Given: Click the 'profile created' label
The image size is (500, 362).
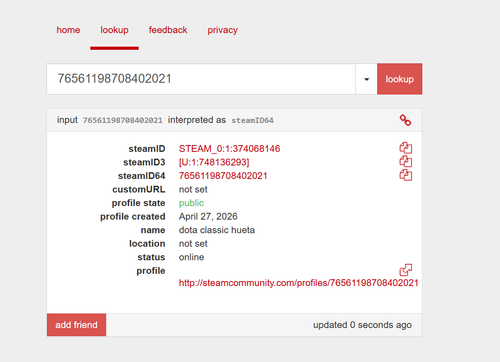Looking at the screenshot, I should pyautogui.click(x=133, y=217).
